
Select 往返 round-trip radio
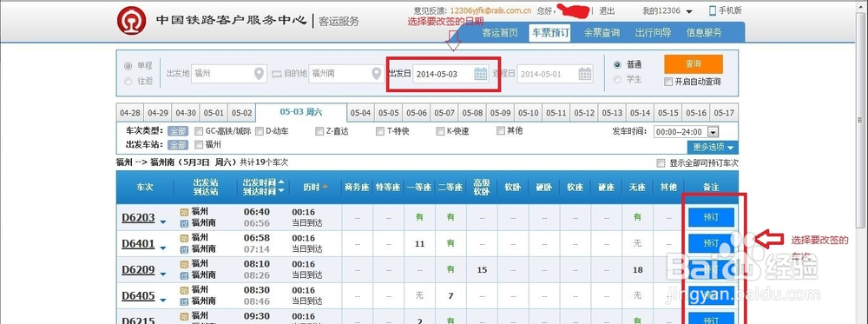pyautogui.click(x=128, y=82)
